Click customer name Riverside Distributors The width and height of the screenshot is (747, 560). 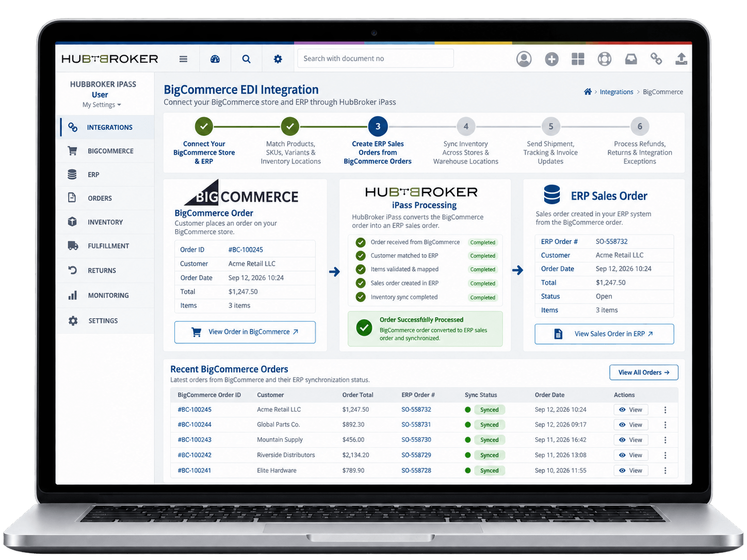click(286, 455)
